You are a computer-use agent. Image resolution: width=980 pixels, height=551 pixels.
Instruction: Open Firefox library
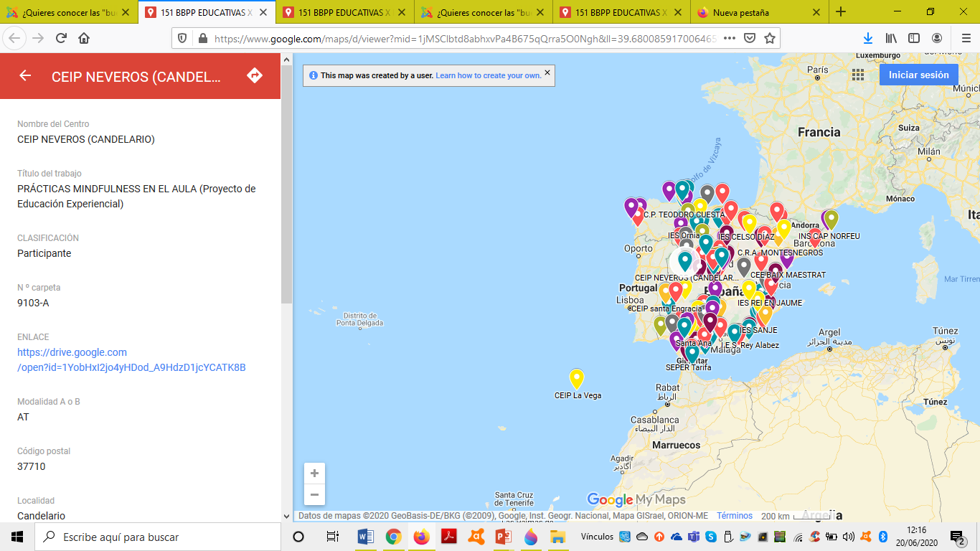(891, 38)
